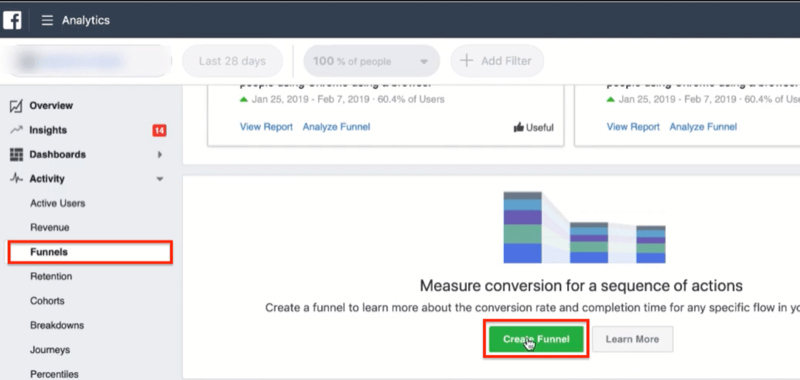Click the Learn More button
800x380 pixels.
[x=632, y=339]
